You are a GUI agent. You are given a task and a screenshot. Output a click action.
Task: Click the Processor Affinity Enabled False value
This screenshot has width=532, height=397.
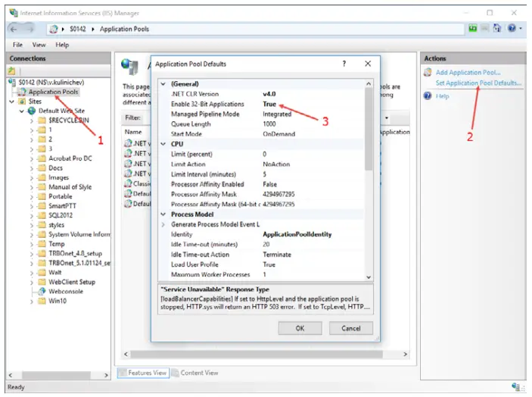click(269, 184)
